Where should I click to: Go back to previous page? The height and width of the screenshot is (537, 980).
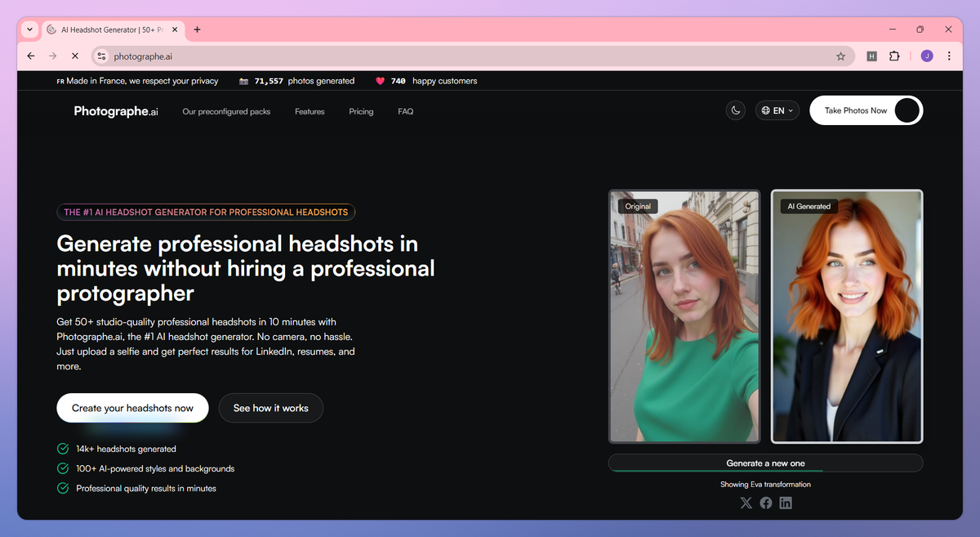31,56
